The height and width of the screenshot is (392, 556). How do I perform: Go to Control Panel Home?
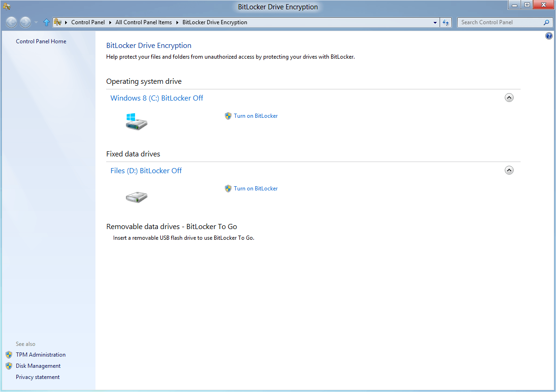coord(41,41)
